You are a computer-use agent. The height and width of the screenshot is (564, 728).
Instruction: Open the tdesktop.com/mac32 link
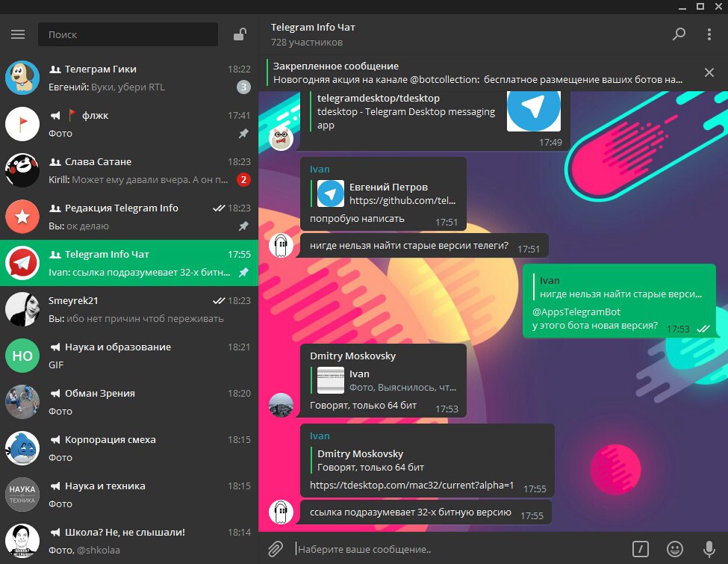[x=411, y=485]
